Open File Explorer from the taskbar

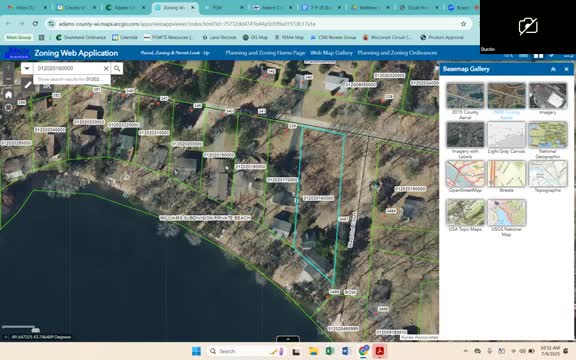pyautogui.click(x=313, y=351)
